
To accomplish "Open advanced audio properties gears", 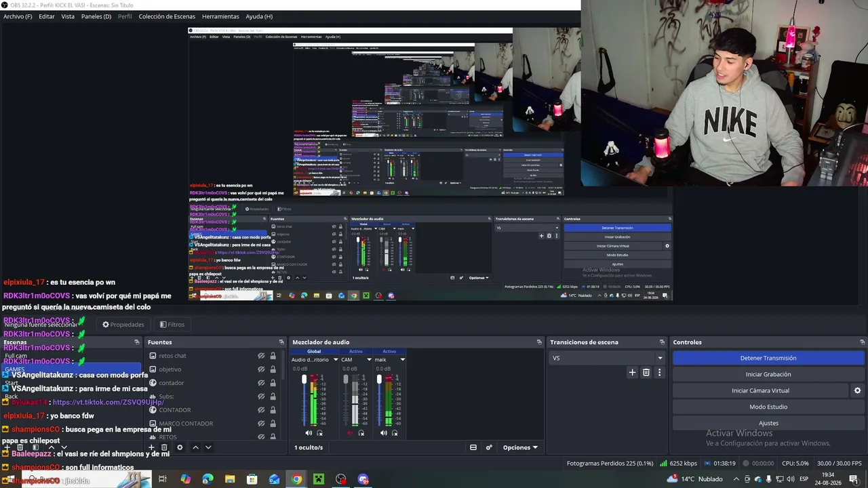I will coord(489,447).
